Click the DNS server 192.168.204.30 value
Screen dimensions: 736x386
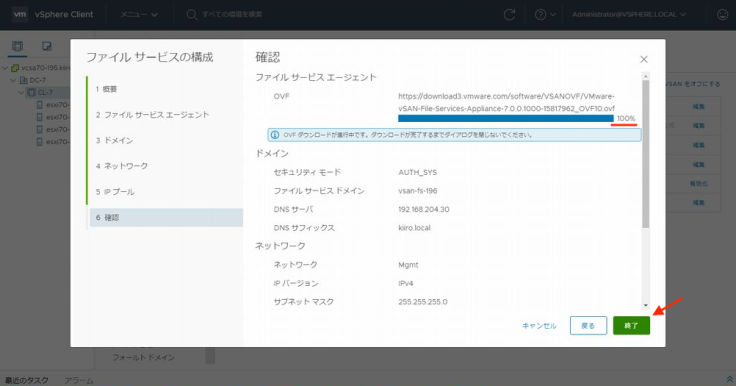coord(423,209)
